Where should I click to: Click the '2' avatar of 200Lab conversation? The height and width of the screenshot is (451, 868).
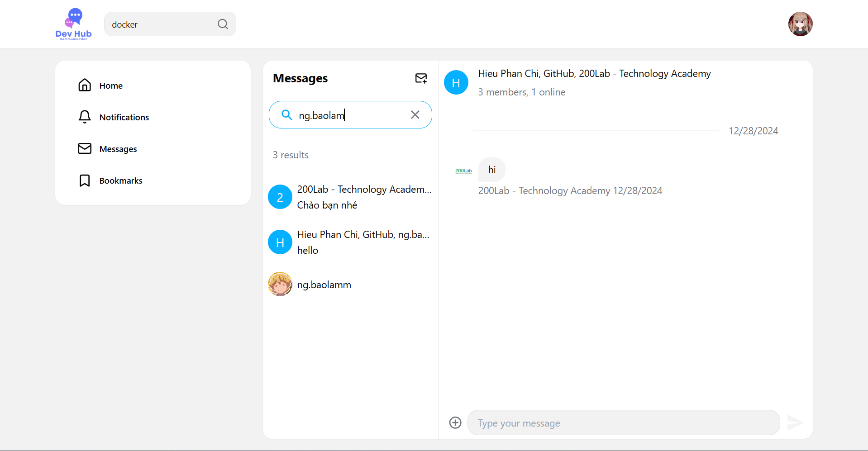pyautogui.click(x=280, y=197)
